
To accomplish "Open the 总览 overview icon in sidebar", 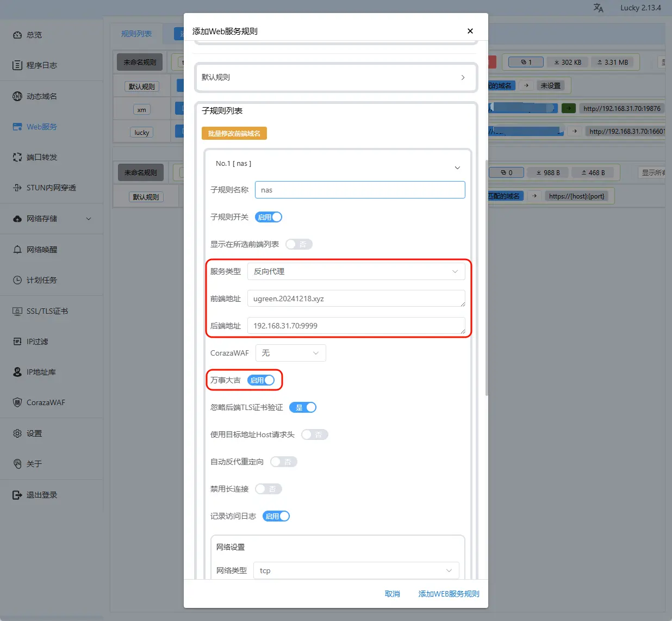I will click(17, 35).
